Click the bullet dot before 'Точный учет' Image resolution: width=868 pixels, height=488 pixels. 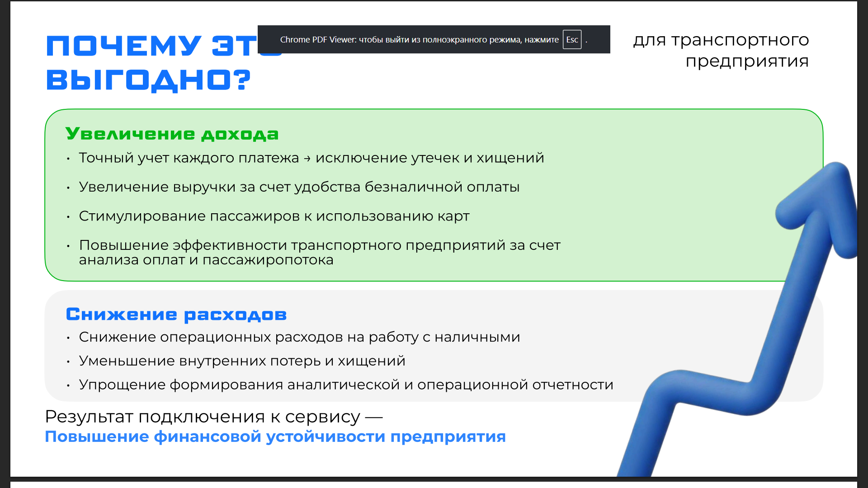pos(68,159)
